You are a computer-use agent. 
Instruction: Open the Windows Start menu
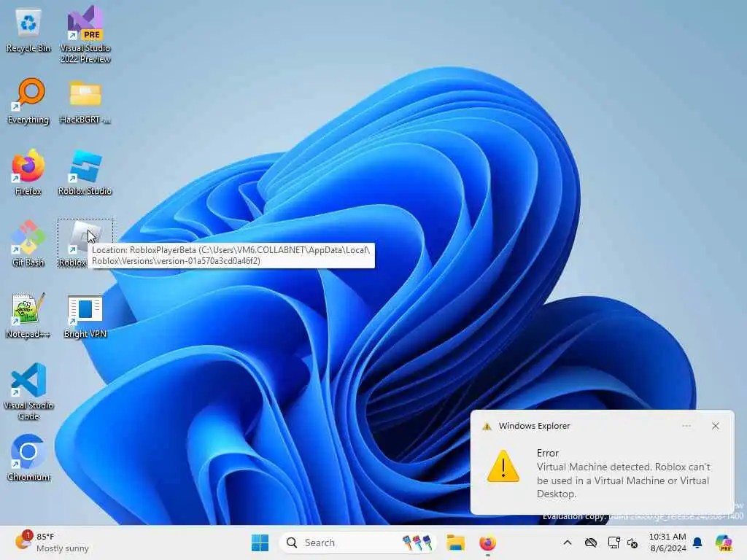coord(260,542)
